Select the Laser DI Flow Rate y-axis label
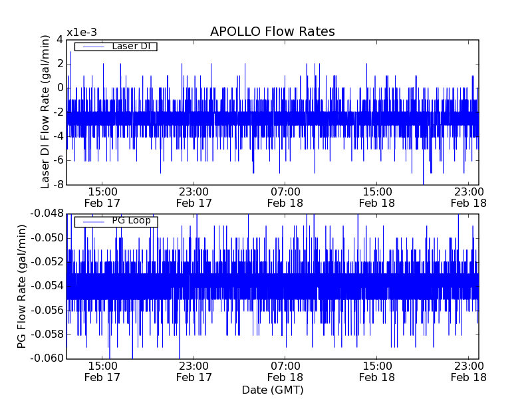This screenshot has width=532, height=399. 45,112
